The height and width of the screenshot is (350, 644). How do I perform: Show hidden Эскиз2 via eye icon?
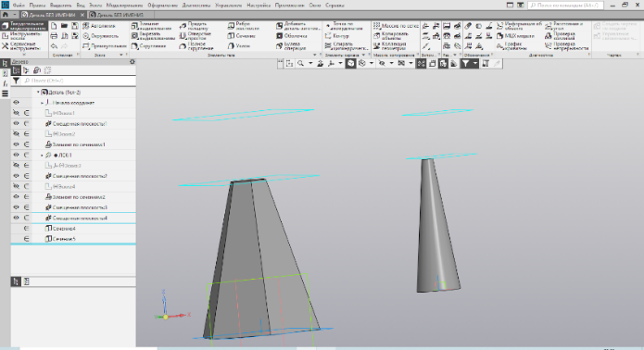16,133
